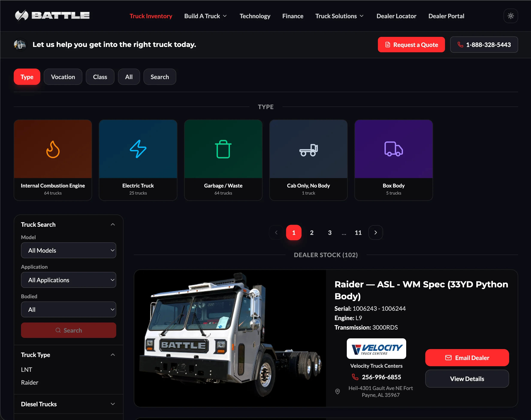Open the Technology page

tap(255, 16)
